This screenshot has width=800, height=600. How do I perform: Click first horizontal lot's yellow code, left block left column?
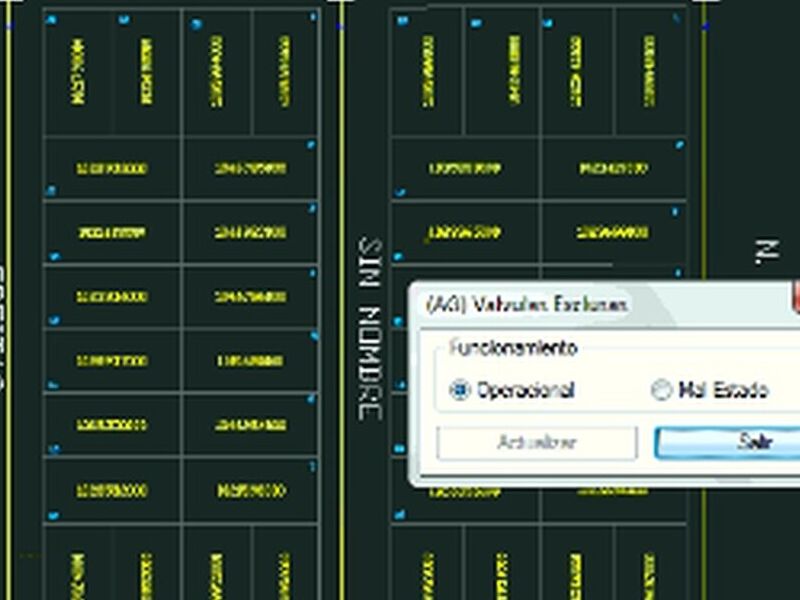pyautogui.click(x=112, y=169)
